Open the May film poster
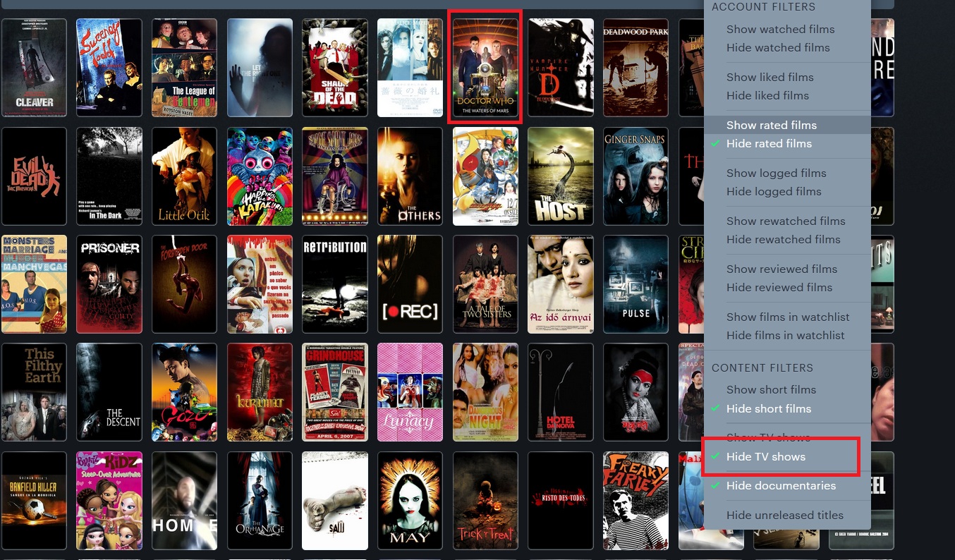This screenshot has height=560, width=955. [x=410, y=501]
